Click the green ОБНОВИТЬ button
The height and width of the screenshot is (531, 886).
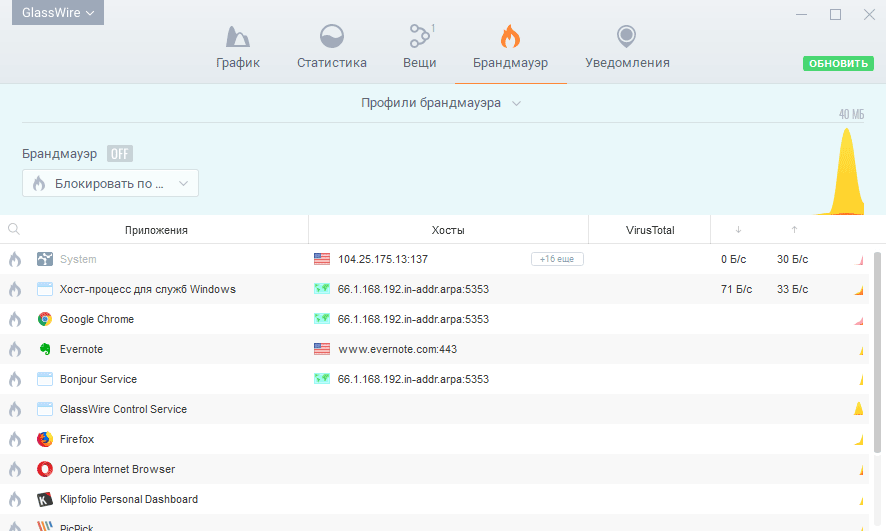coord(838,63)
